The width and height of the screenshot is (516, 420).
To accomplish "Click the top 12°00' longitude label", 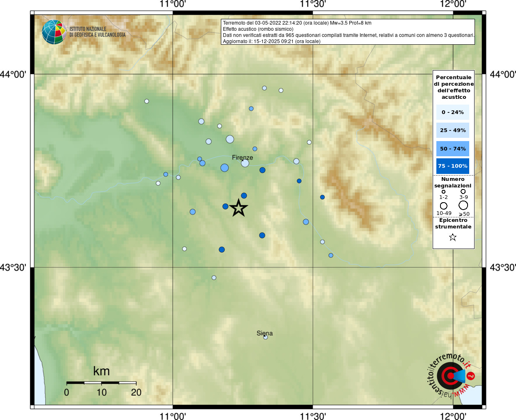I will [453, 4].
